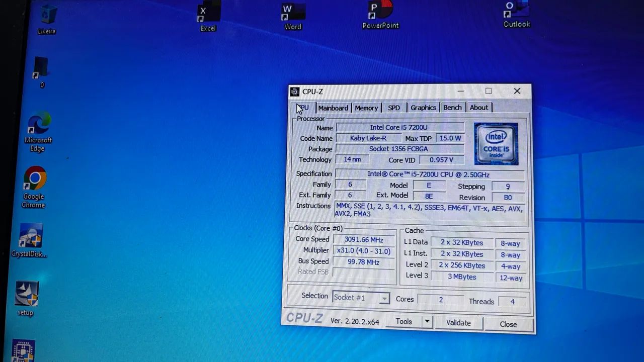
Task: Click the Code Name value Kaby Lake-R
Action: (x=368, y=138)
